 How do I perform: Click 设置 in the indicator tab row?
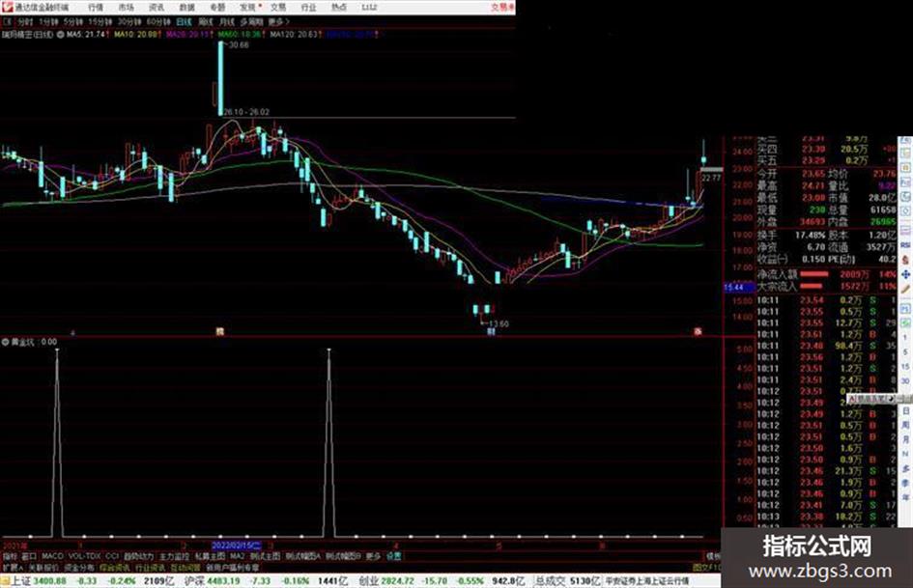tap(393, 556)
